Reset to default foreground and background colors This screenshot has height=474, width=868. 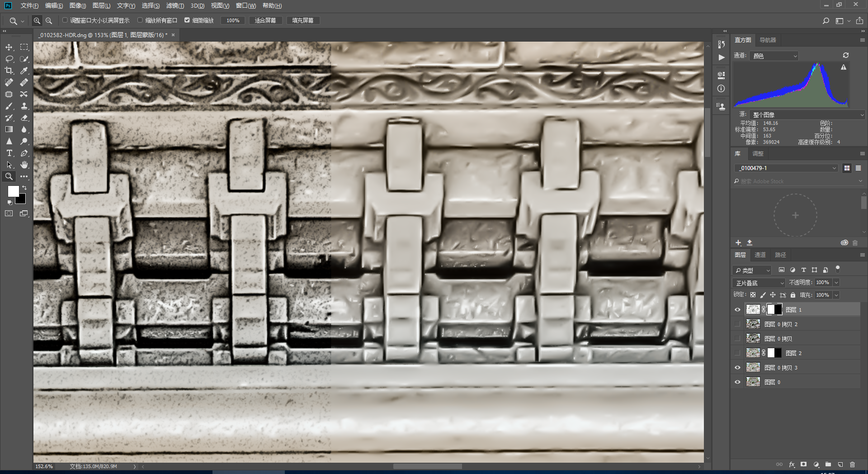coord(9,202)
